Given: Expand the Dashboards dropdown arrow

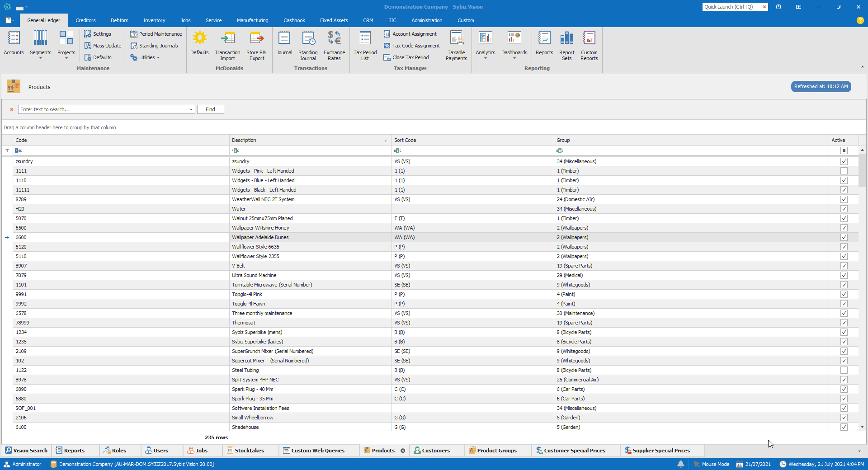Looking at the screenshot, I should 514,58.
